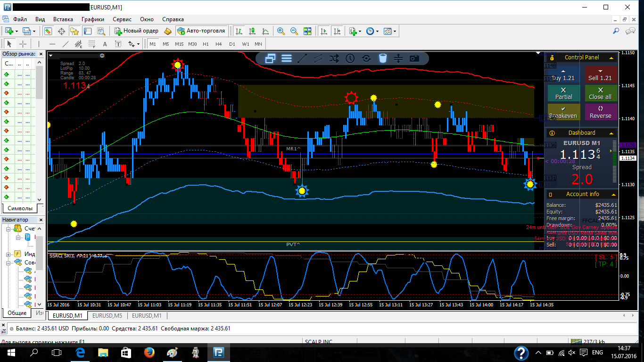Viewport: 644px width, 362px height.
Task: Click the clock icon on chart toolbar
Action: (350, 58)
